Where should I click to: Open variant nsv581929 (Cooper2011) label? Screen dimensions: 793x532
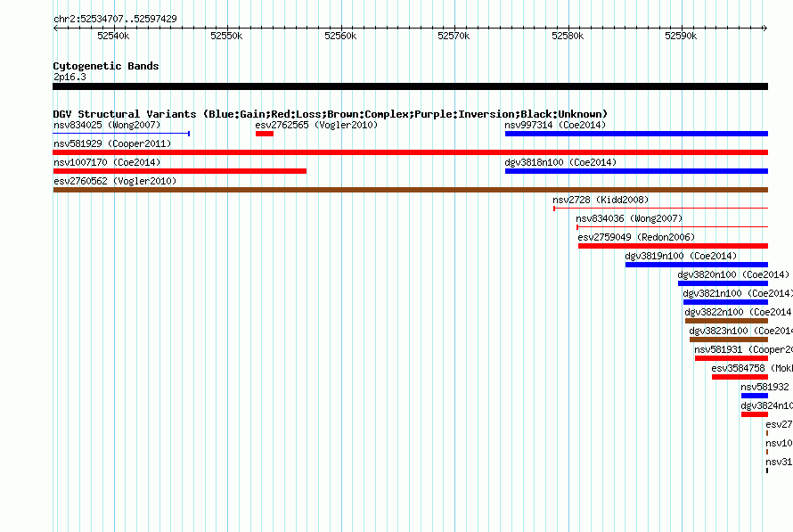112,143
